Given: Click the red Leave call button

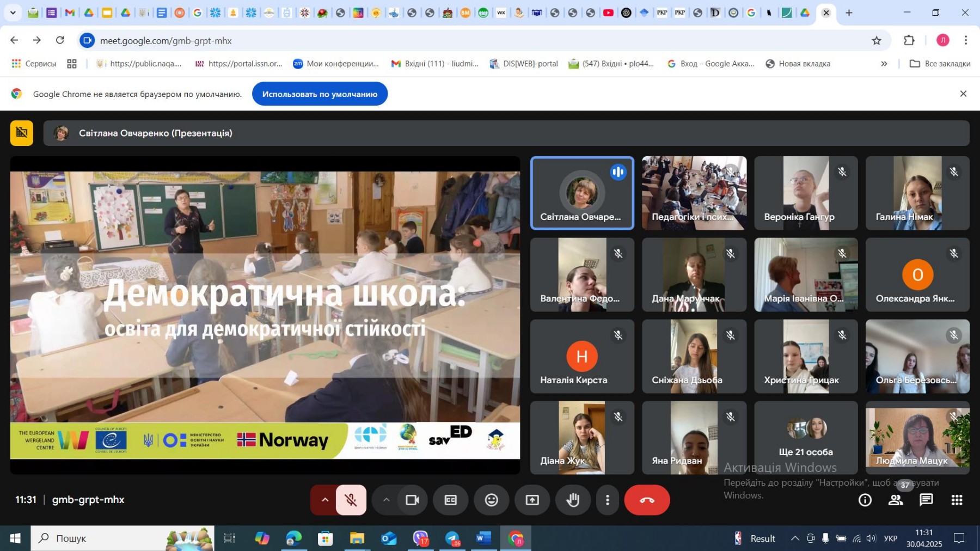Looking at the screenshot, I should [x=646, y=500].
